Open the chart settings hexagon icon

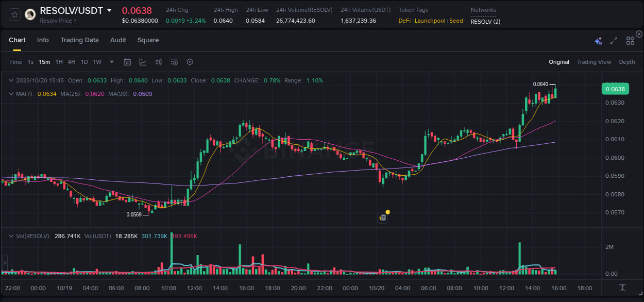[x=190, y=62]
